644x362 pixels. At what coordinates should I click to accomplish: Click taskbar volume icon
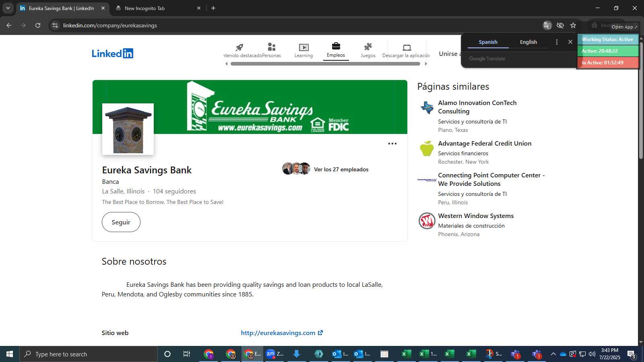pos(592,354)
